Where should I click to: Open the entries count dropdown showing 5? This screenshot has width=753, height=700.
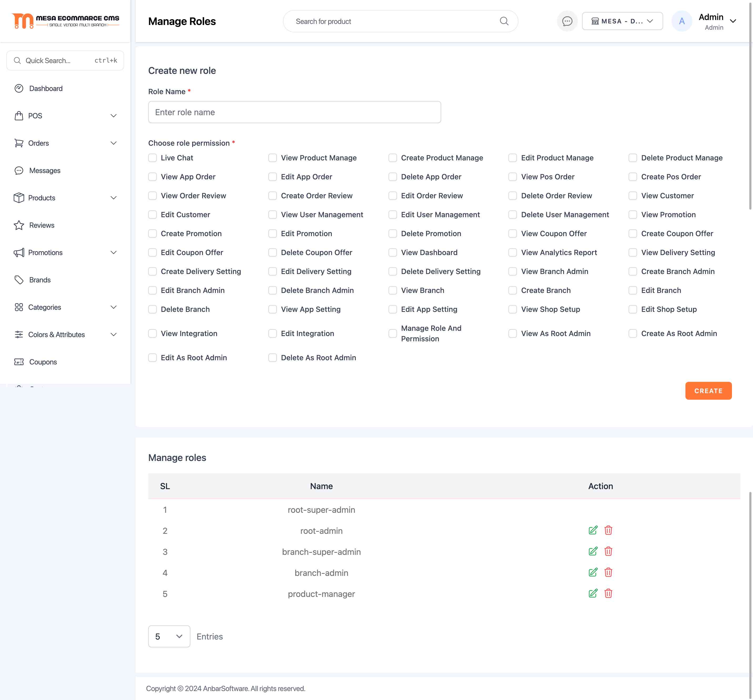(168, 636)
